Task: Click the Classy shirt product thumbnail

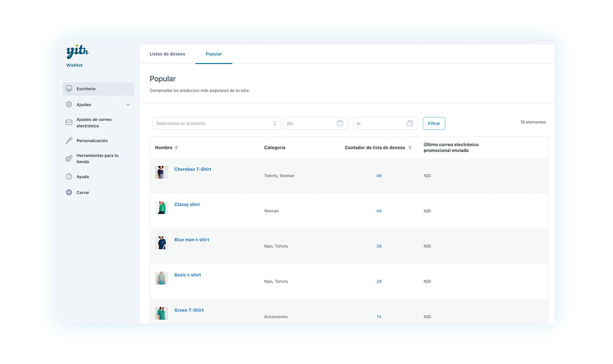Action: 161,208
